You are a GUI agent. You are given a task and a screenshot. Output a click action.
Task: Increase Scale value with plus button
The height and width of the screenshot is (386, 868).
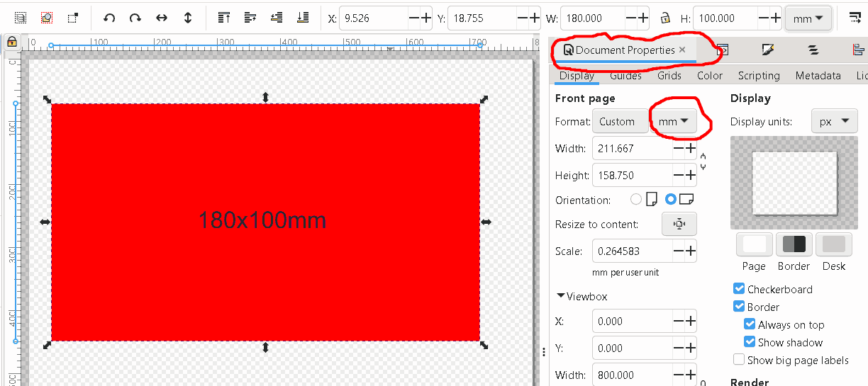(691, 251)
